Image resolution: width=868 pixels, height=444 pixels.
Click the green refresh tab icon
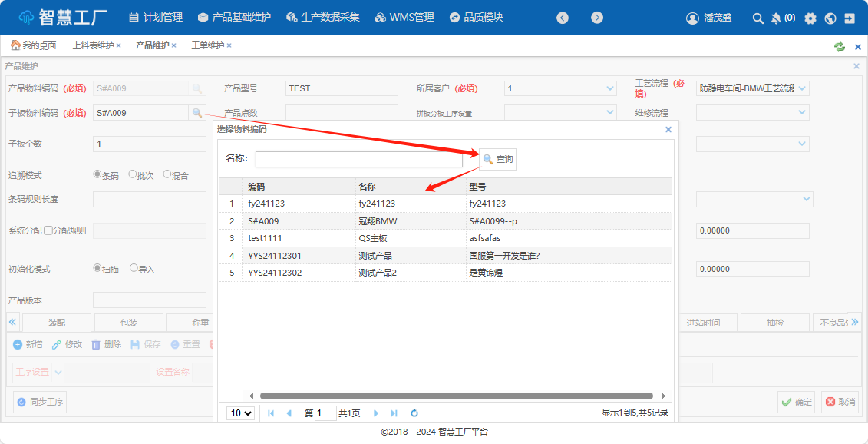tap(840, 46)
